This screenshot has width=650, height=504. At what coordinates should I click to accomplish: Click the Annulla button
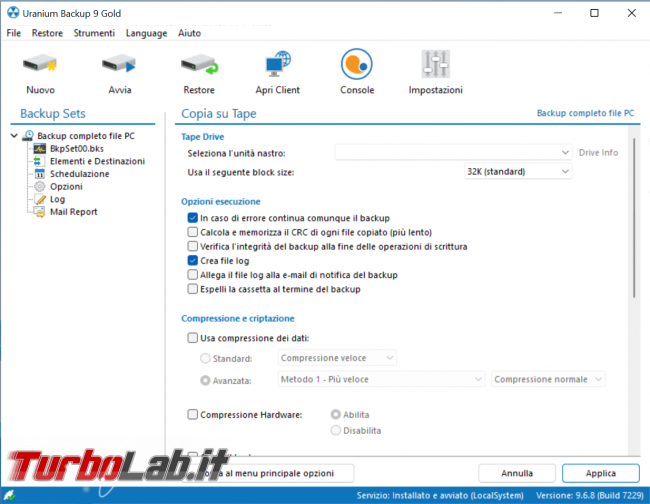point(517,473)
